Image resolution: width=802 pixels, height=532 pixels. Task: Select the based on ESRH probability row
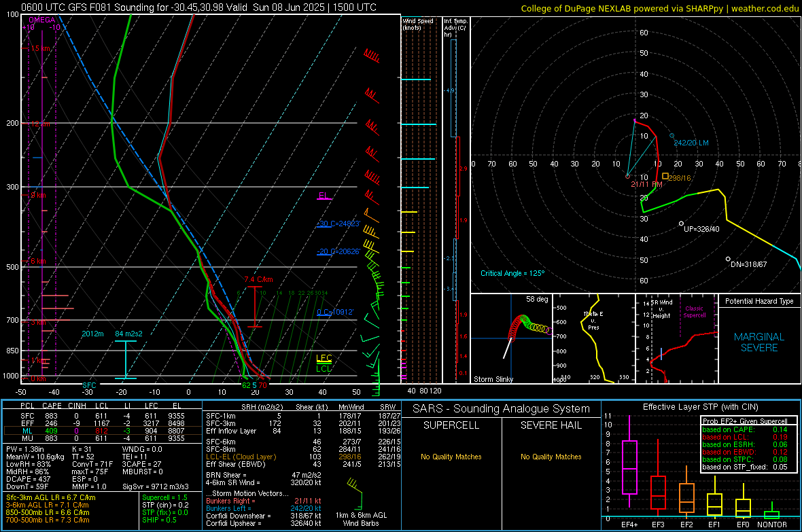click(745, 444)
